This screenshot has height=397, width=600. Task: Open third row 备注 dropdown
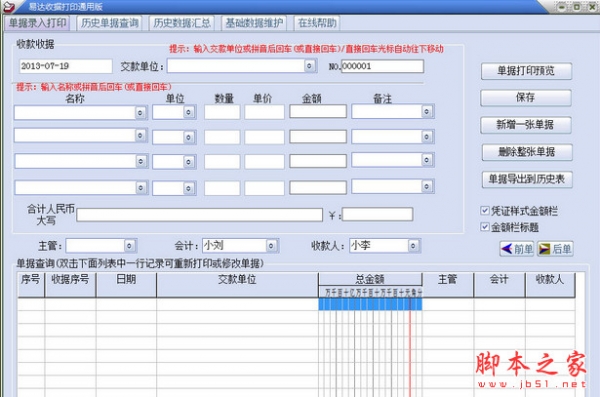pyautogui.click(x=427, y=160)
